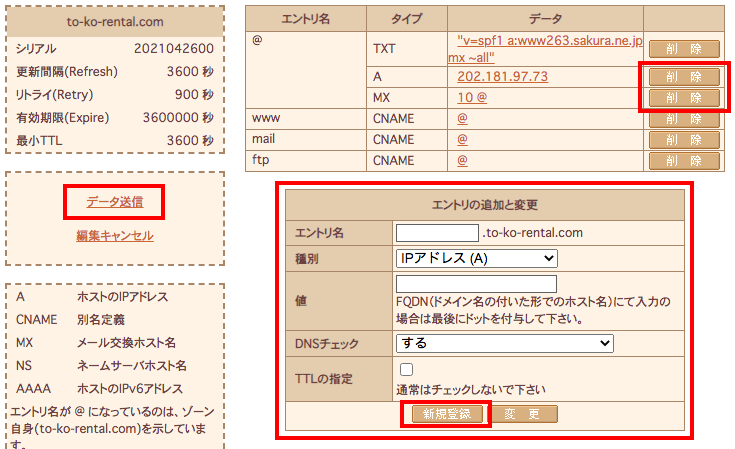The image size is (735, 449).
Task: Delete the MX record 10 @
Action: pos(684,97)
